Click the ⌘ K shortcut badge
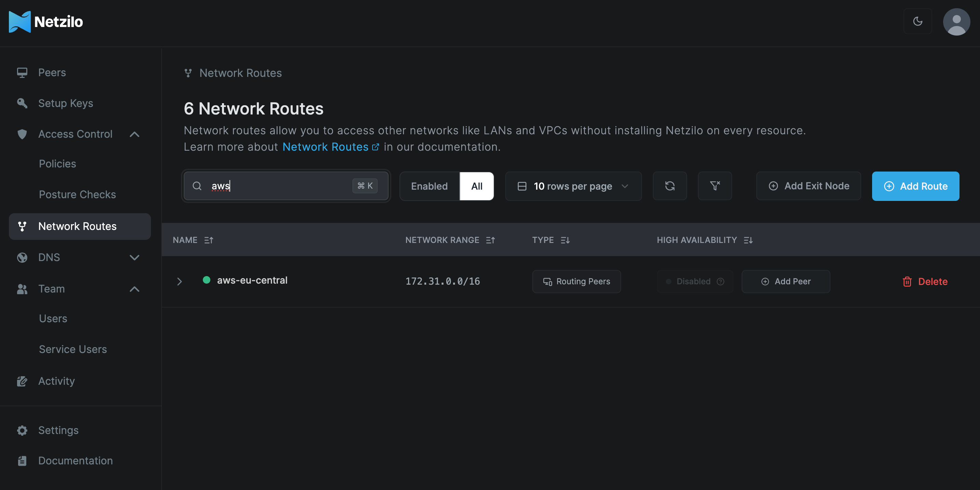Screen dimensions: 980x490 click(365, 186)
